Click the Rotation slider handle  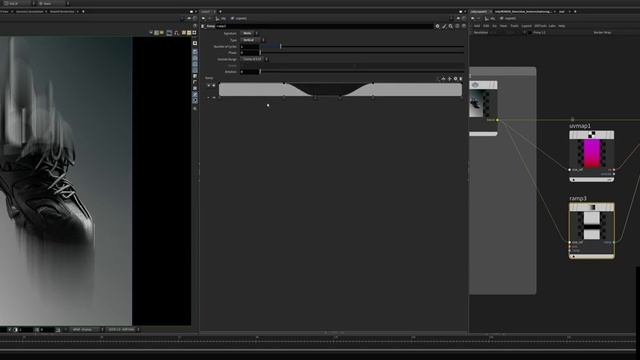(260, 72)
